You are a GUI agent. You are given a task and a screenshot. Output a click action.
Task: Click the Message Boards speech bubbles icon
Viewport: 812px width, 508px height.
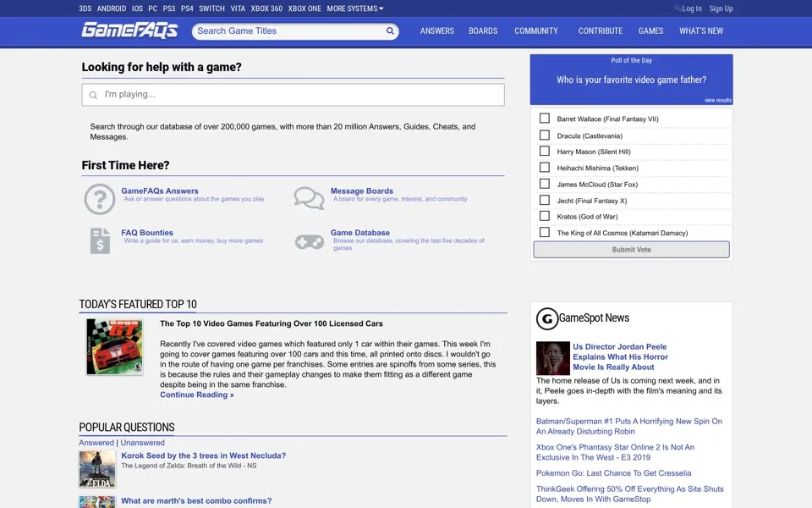click(x=310, y=198)
